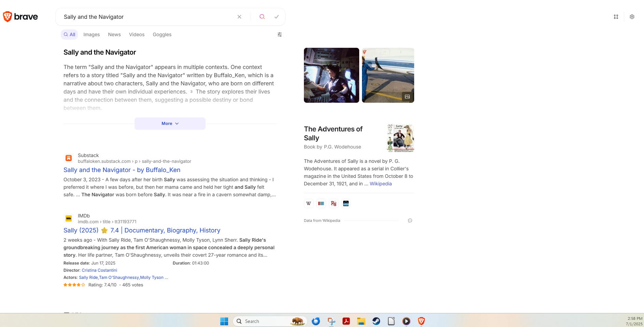
Task: Open 'Sally and the Navigator - by Buffalo_Ken' result
Action: click(122, 170)
